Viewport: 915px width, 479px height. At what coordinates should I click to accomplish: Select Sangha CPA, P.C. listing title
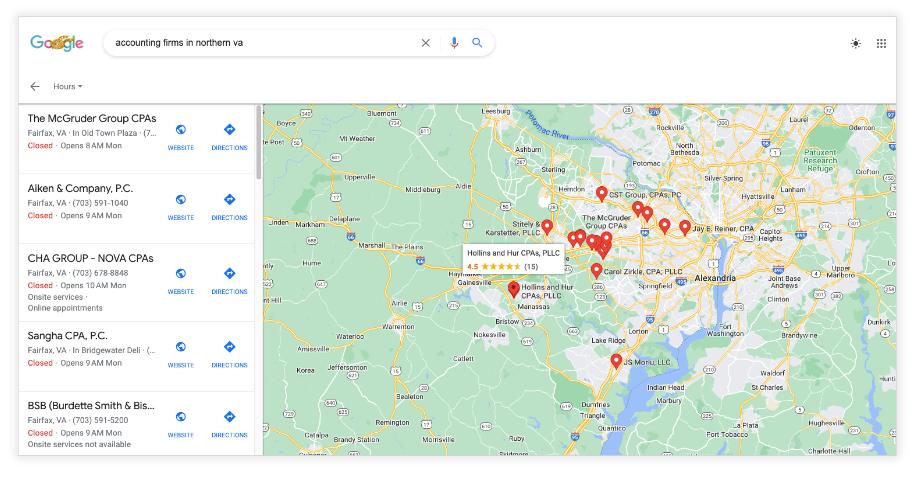68,335
